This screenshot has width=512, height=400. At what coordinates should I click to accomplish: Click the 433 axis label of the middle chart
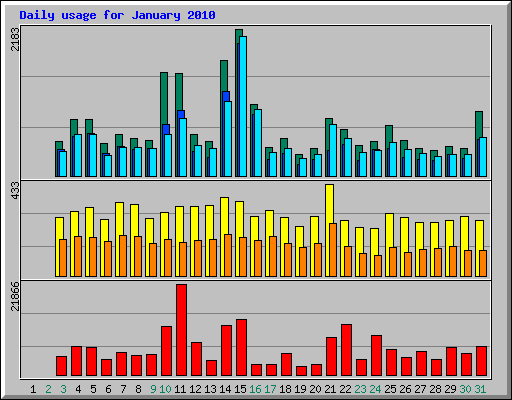coord(15,191)
